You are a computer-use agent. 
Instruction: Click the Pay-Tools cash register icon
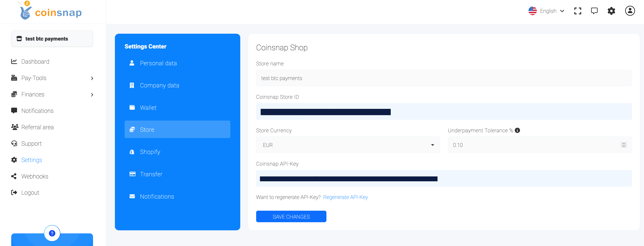14,78
